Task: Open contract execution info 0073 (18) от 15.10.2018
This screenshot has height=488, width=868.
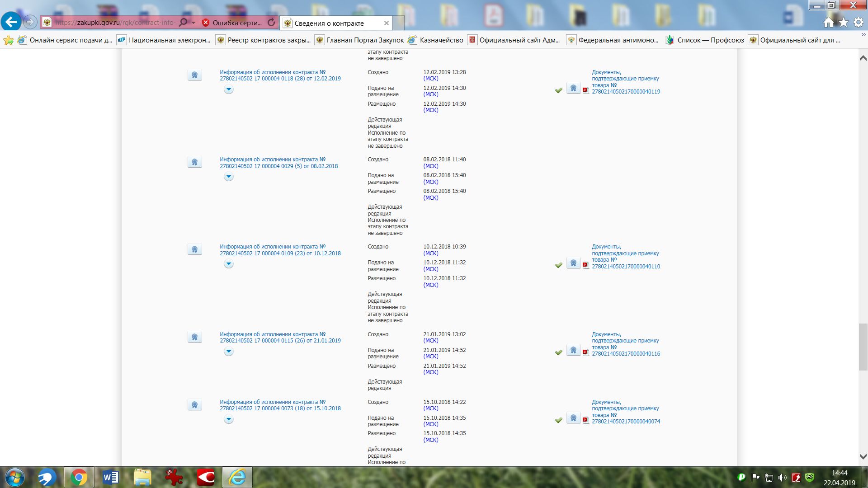Action: [280, 405]
